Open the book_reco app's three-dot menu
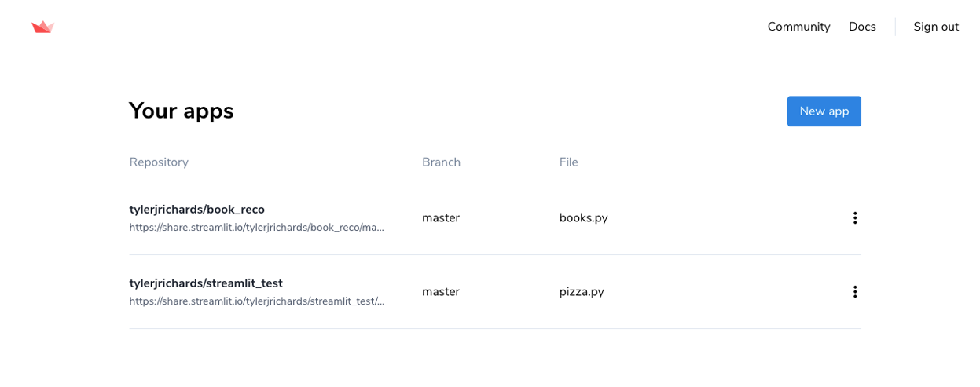The height and width of the screenshot is (387, 980). tap(855, 218)
